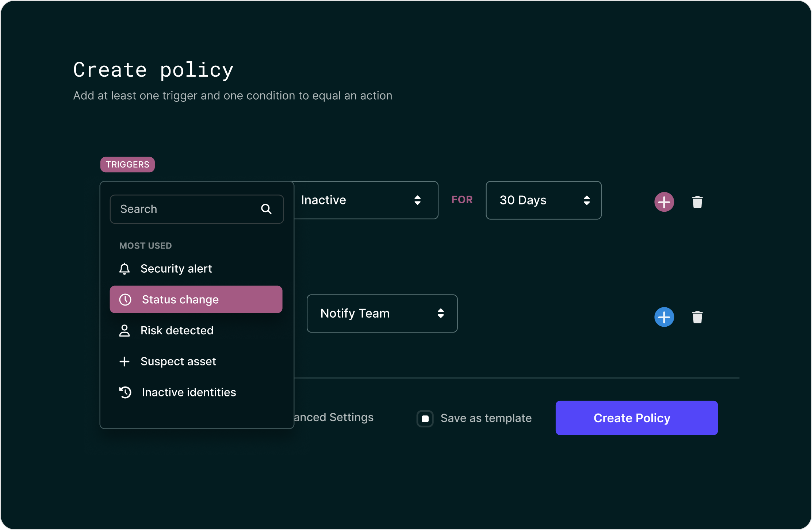Delete the trigger row with trash icon
Viewport: 812px width, 530px height.
tap(697, 202)
